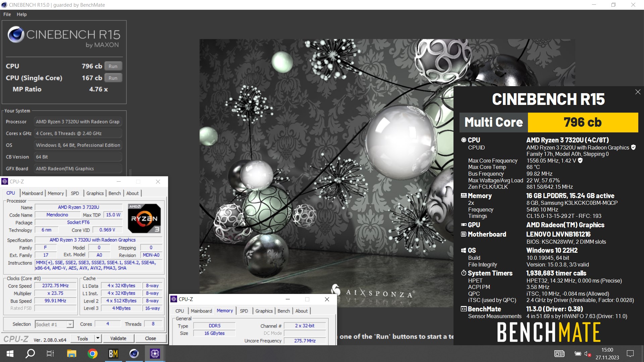Click the Processor field in Your System
644x362 pixels.
(x=78, y=122)
